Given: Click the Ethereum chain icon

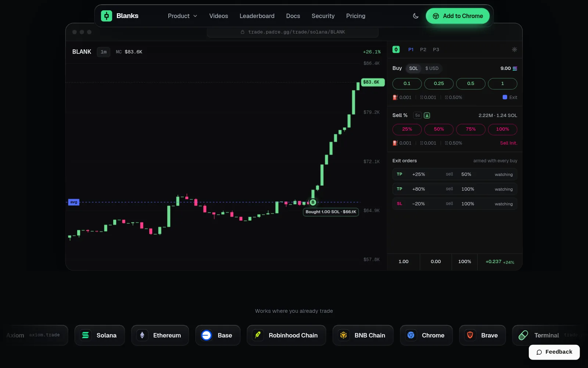Looking at the screenshot, I should pos(142,335).
